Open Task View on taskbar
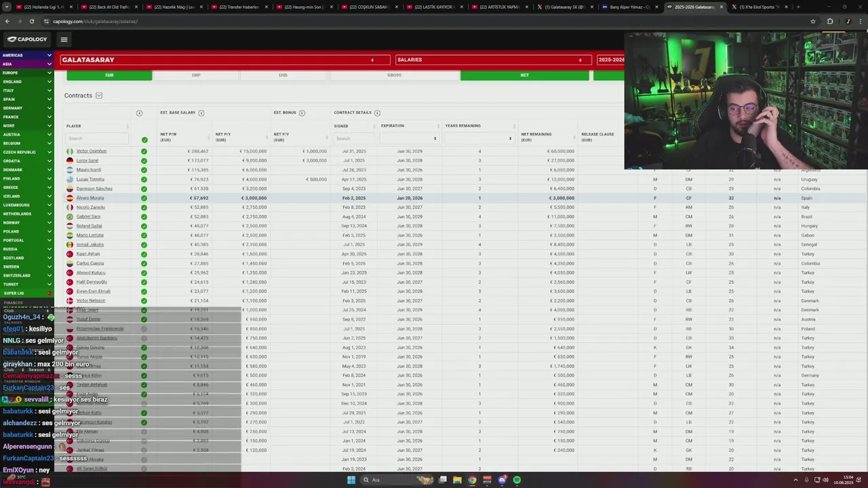This screenshot has height=488, width=868. 442,480
